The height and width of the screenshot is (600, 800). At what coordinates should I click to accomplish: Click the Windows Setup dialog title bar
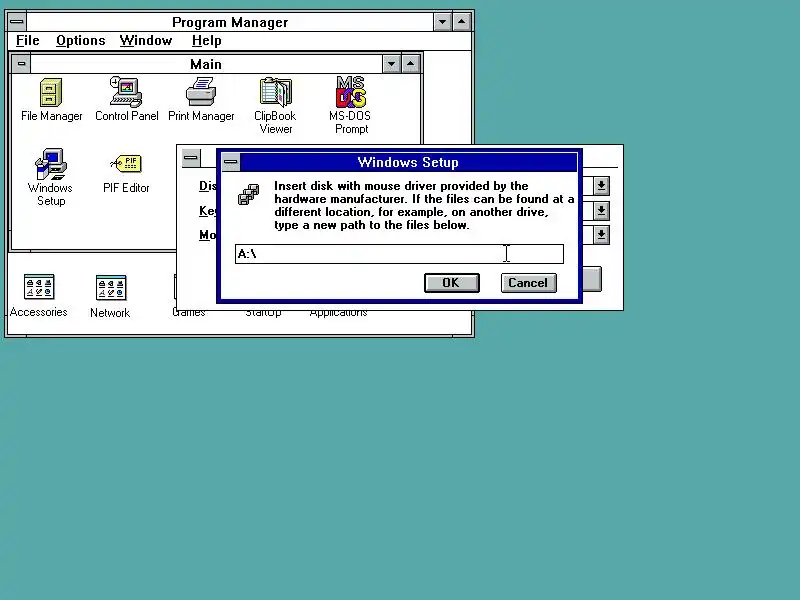tap(408, 162)
